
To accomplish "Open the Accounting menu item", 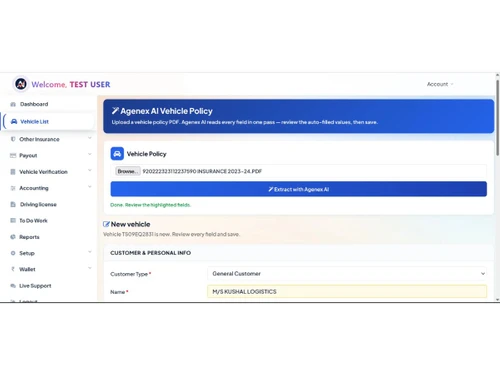I will pyautogui.click(x=34, y=188).
